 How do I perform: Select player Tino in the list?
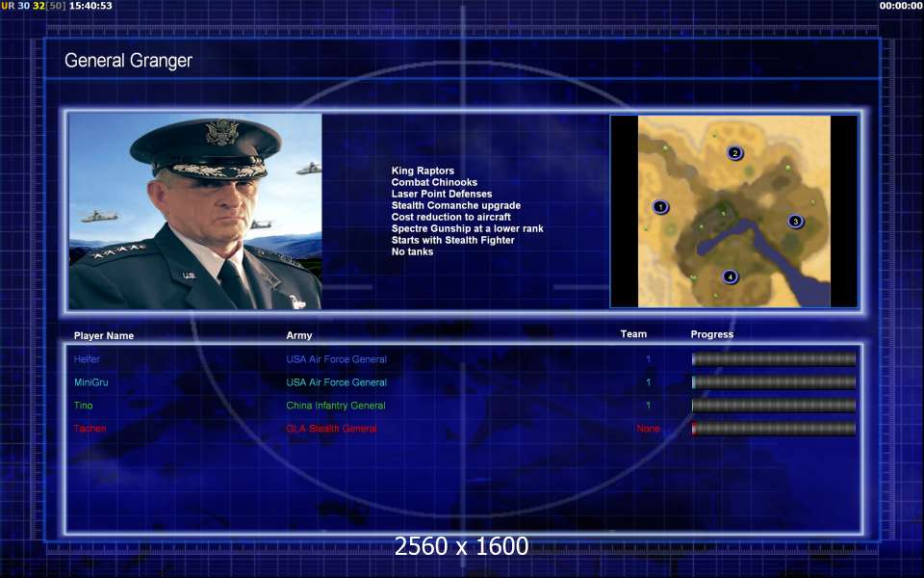[83, 406]
